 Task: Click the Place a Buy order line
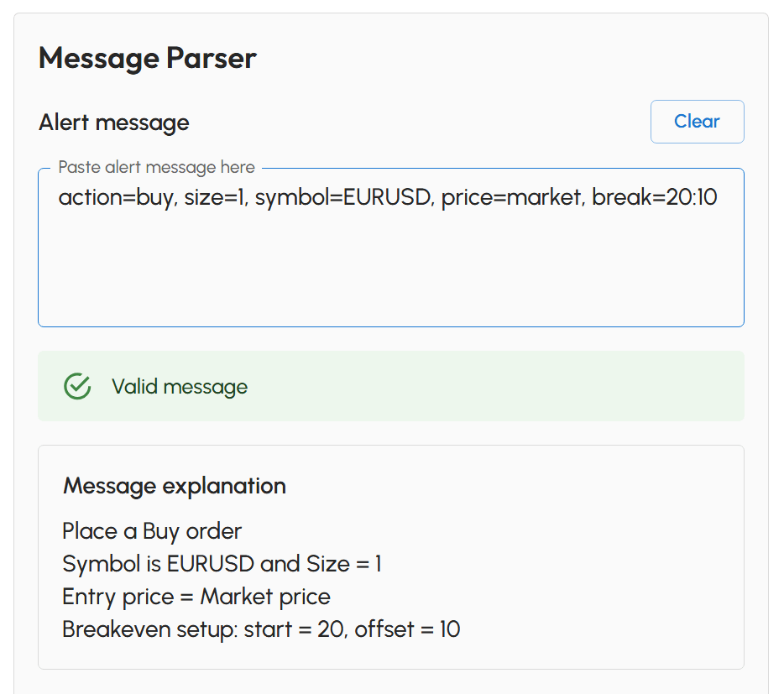(151, 531)
